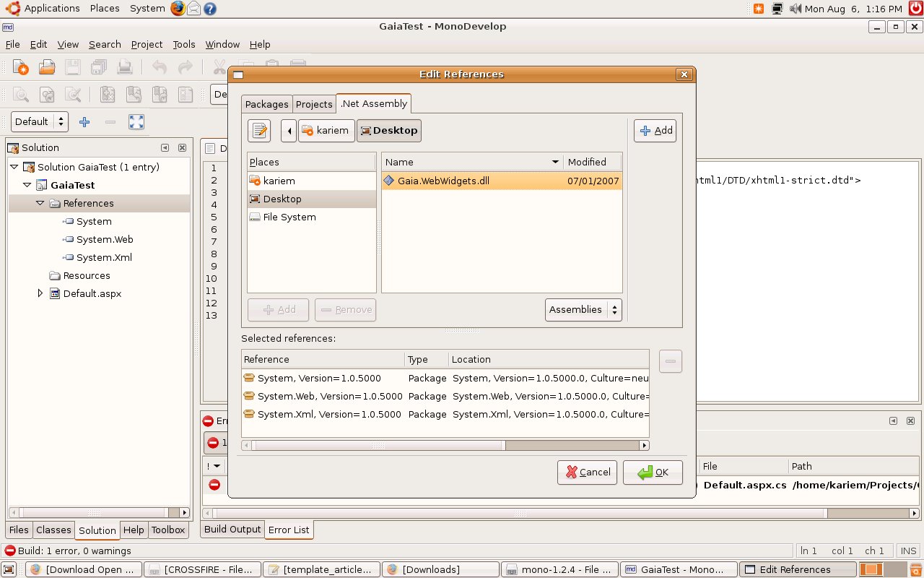The height and width of the screenshot is (578, 924).
Task: Collapse the GaiaTest project node
Action: point(27,185)
